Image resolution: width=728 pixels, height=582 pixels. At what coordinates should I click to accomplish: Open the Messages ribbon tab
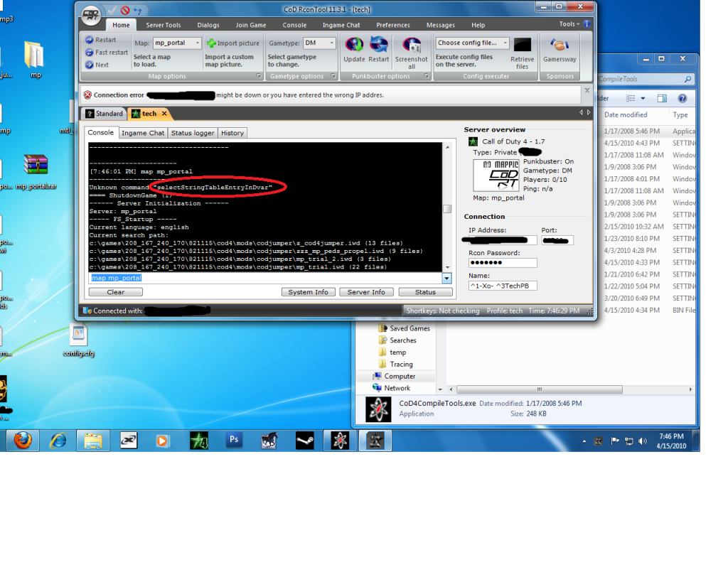(441, 25)
